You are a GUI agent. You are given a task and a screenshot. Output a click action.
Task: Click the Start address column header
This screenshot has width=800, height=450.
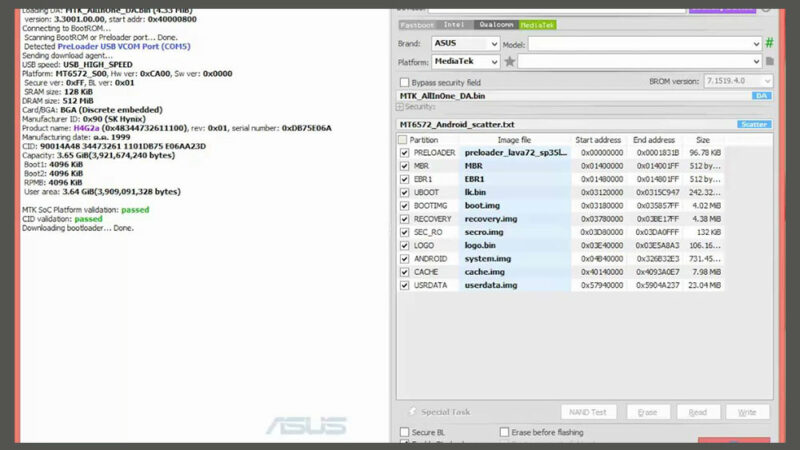tap(598, 139)
